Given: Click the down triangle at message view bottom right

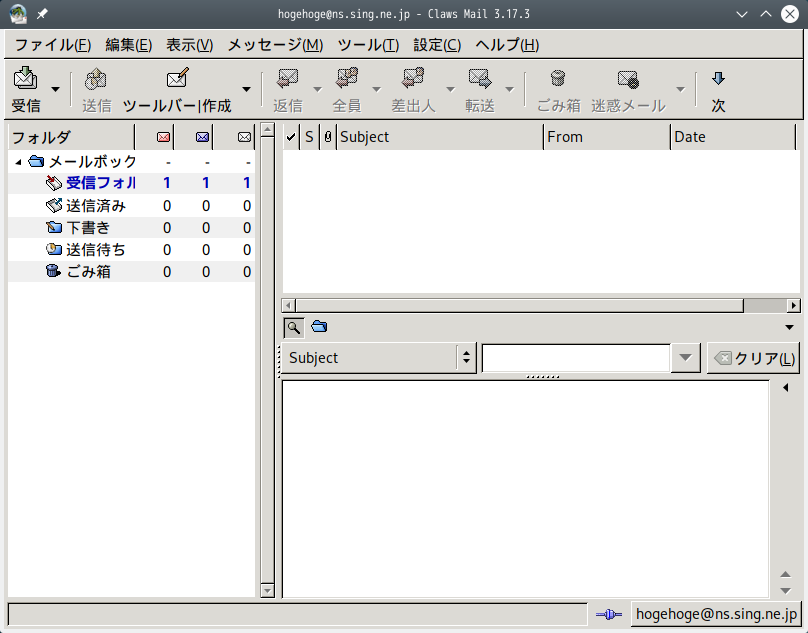Looking at the screenshot, I should click(785, 591).
